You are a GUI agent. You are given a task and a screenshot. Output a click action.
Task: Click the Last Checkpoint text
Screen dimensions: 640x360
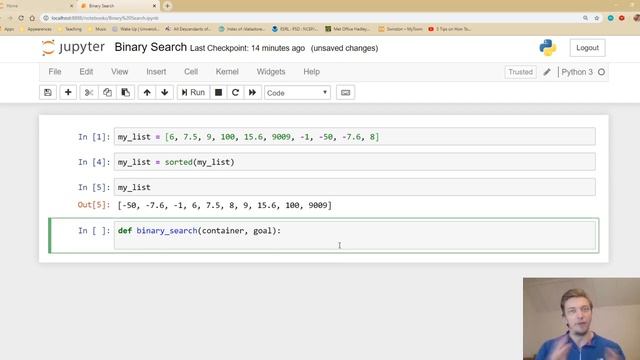[247, 48]
